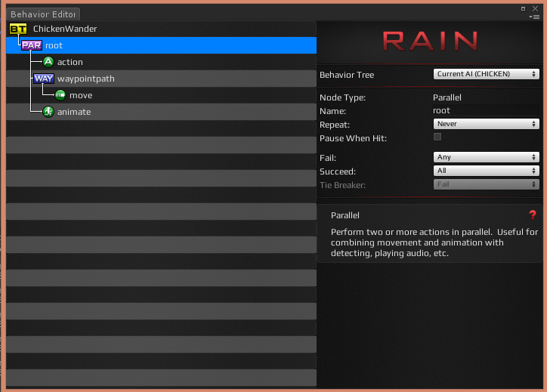Click the green A action node icon
The image size is (547, 392).
click(x=48, y=62)
